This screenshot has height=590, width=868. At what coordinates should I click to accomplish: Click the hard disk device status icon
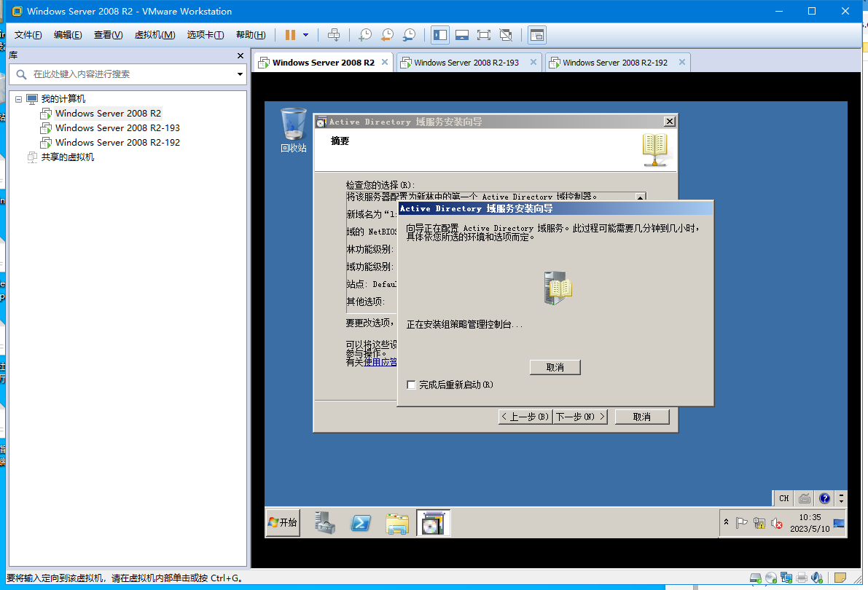(x=756, y=578)
